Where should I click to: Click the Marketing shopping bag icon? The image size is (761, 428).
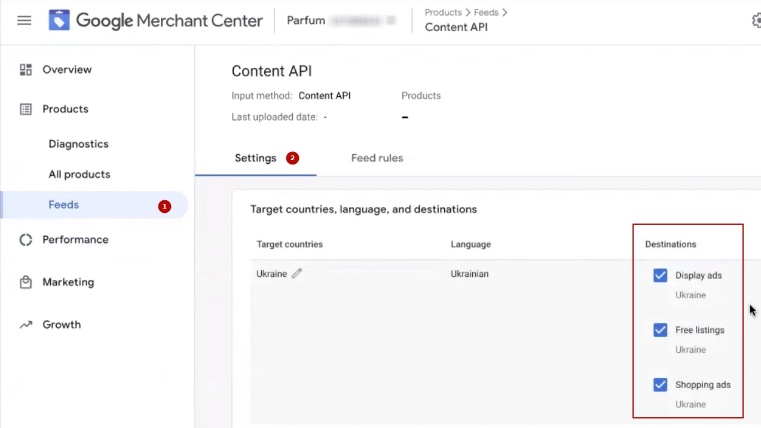(26, 283)
